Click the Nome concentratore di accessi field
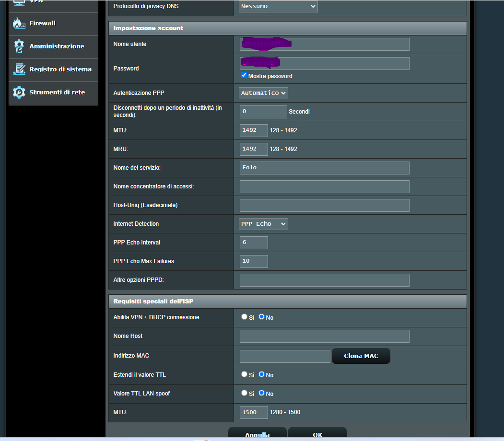 324,186
